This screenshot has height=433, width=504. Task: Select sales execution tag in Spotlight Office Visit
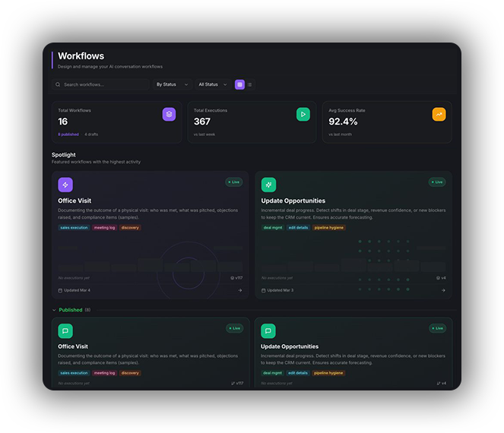coord(74,227)
